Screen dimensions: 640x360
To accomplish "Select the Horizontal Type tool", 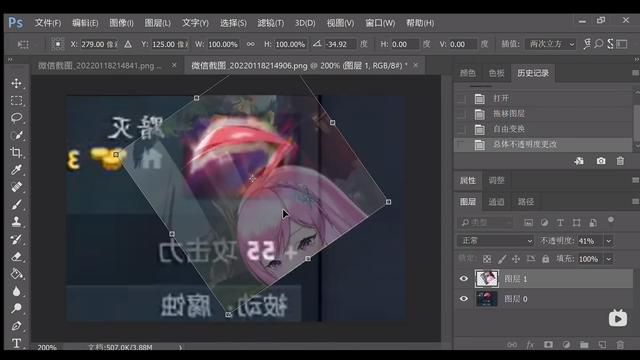I will 16,343.
